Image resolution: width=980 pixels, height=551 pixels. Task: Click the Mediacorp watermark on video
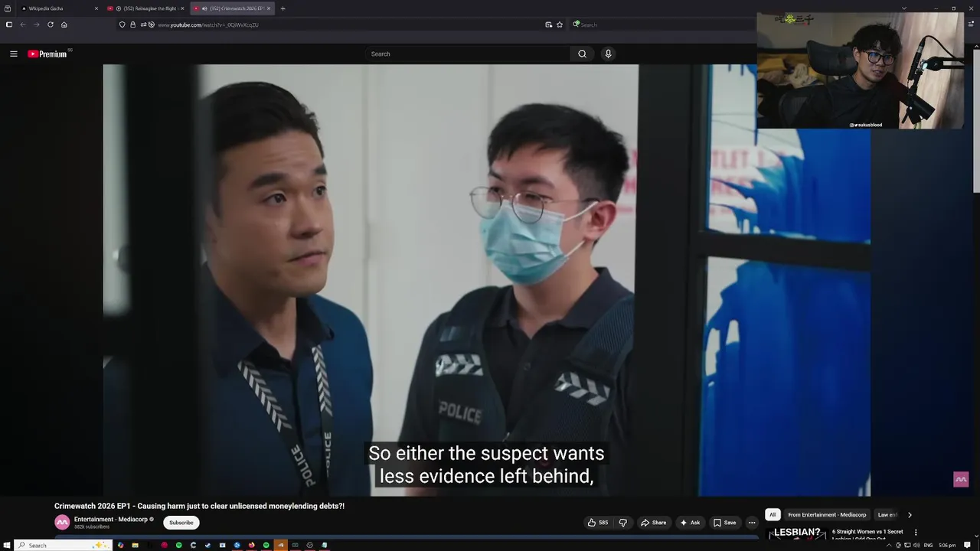pyautogui.click(x=961, y=480)
